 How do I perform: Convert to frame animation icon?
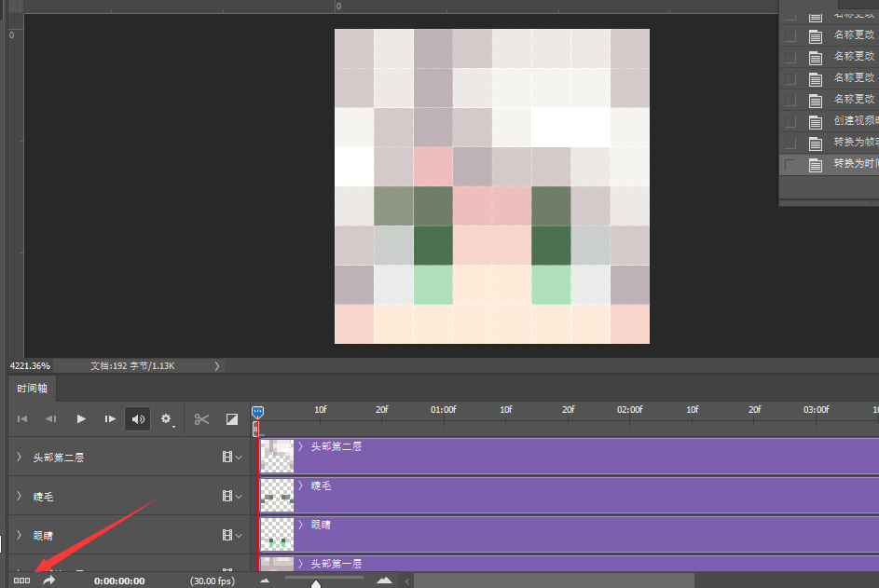pyautogui.click(x=21, y=581)
